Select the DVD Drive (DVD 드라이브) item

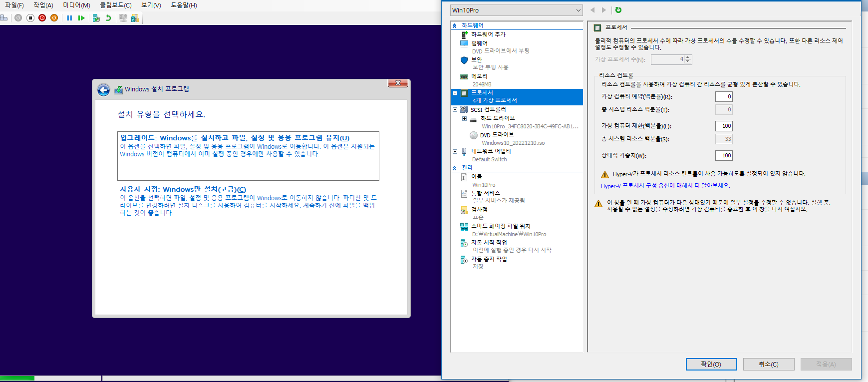pyautogui.click(x=497, y=135)
